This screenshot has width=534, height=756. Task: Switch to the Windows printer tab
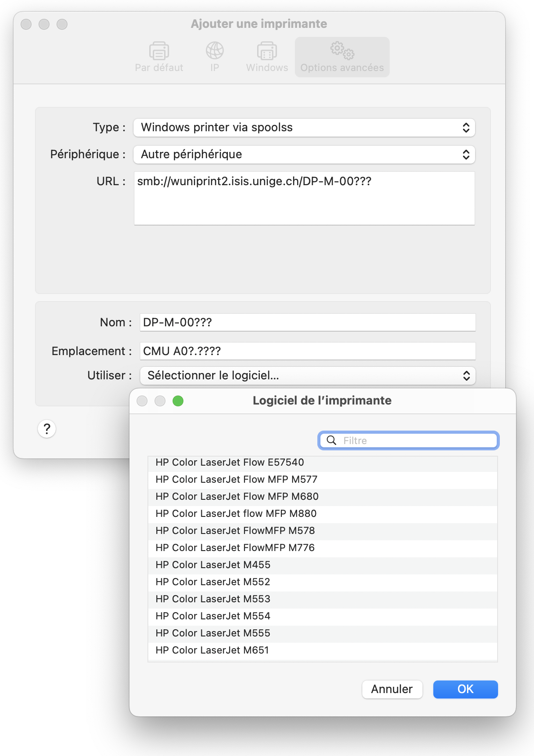click(x=267, y=57)
